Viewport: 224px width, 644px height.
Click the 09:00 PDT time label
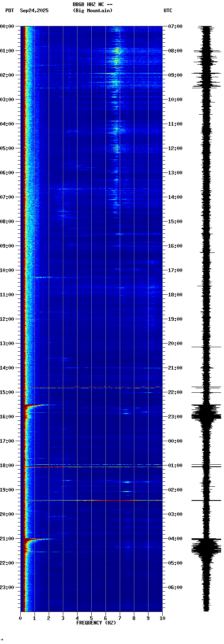7,246
